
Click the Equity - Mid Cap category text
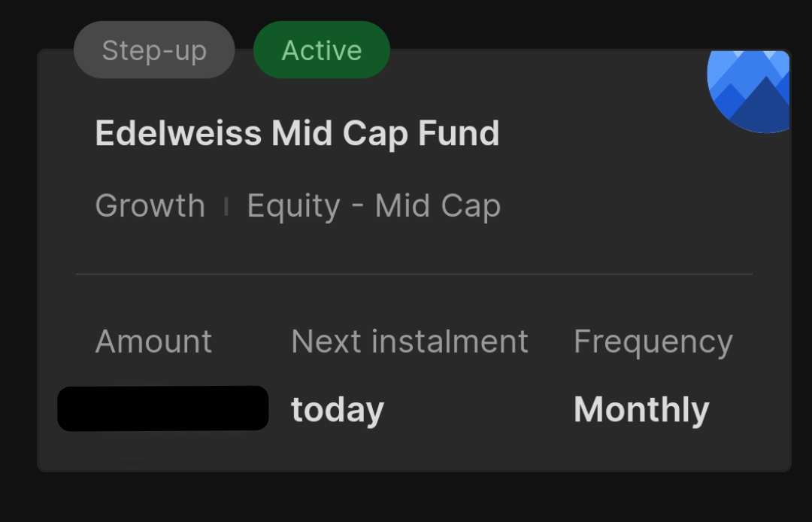[x=374, y=206]
